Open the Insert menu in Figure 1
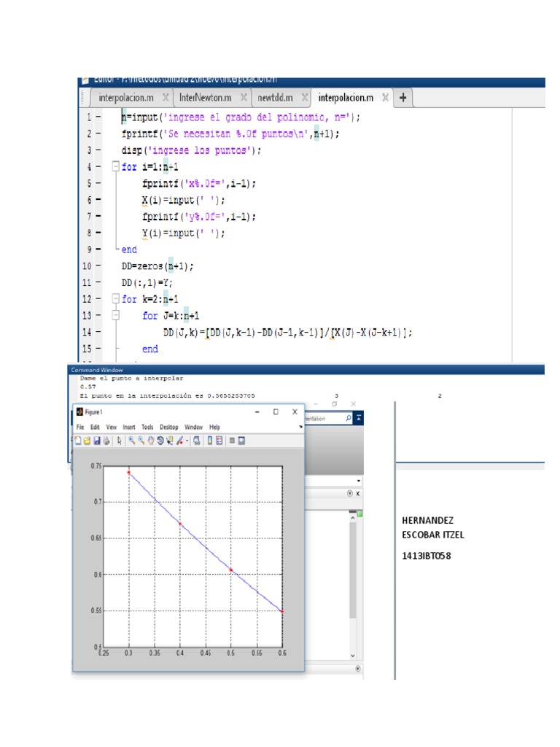Screen dimensions: 560x747 (129, 427)
